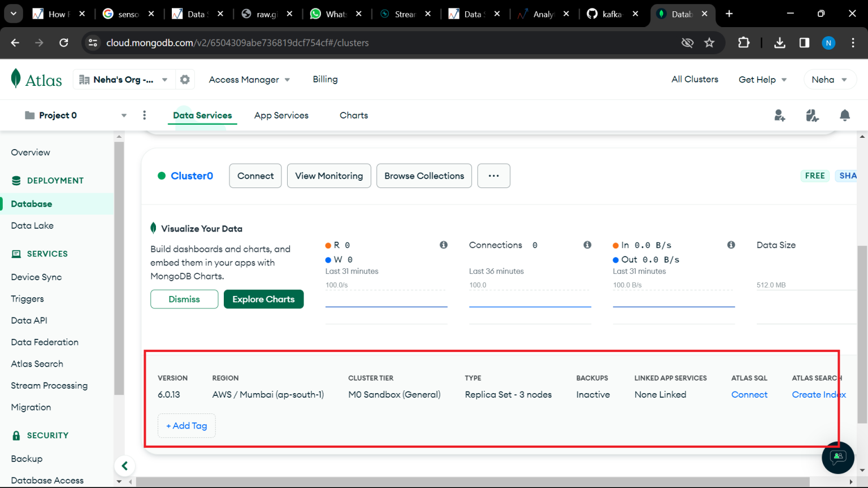Dismiss the Visualize Your Data panel
868x488 pixels.
point(184,299)
